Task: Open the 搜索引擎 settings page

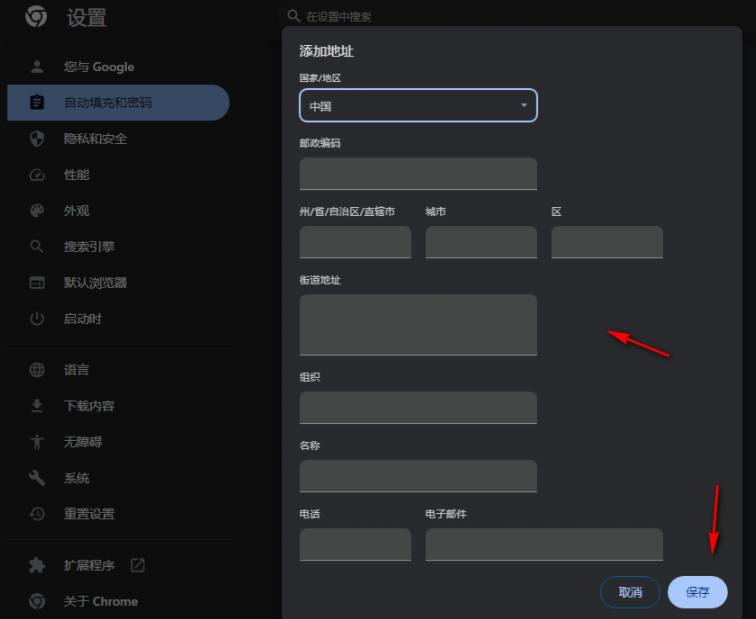Action: 118,246
